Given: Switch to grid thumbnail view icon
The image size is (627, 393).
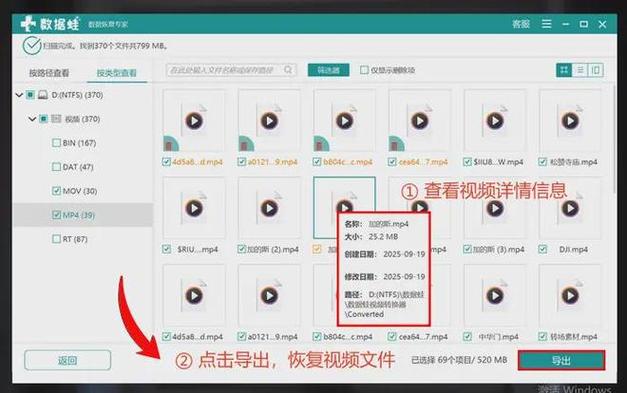Looking at the screenshot, I should [x=564, y=70].
